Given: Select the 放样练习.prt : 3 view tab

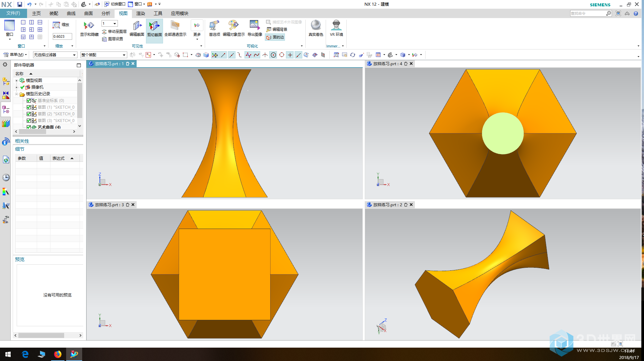Looking at the screenshot, I should pos(109,205).
